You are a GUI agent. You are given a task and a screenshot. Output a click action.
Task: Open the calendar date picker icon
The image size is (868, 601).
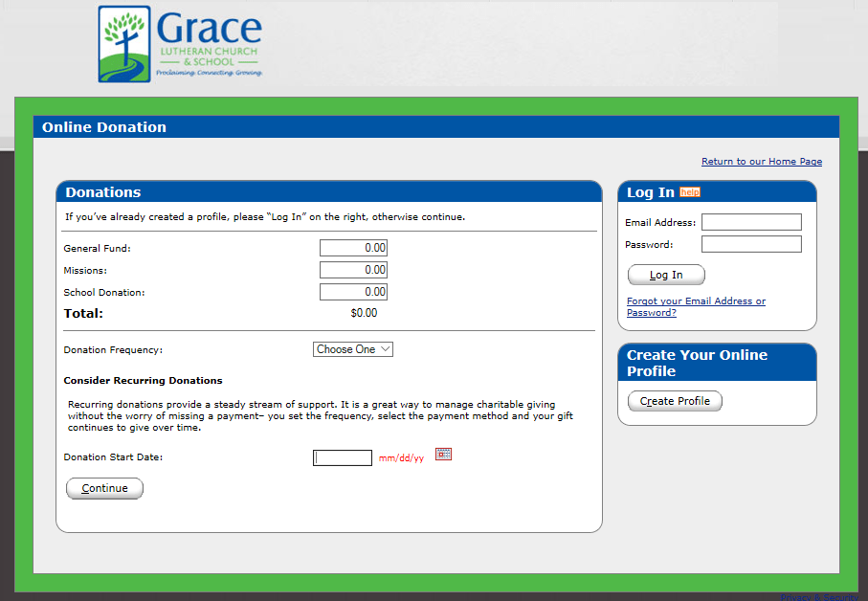coord(443,455)
